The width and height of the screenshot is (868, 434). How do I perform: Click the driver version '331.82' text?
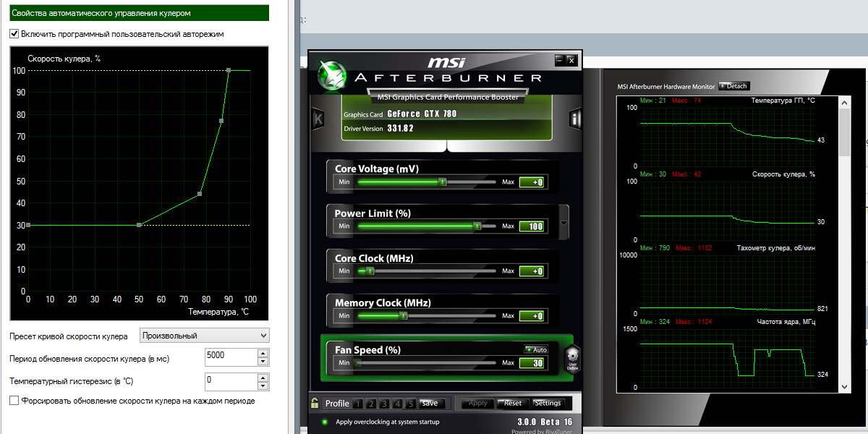(399, 128)
